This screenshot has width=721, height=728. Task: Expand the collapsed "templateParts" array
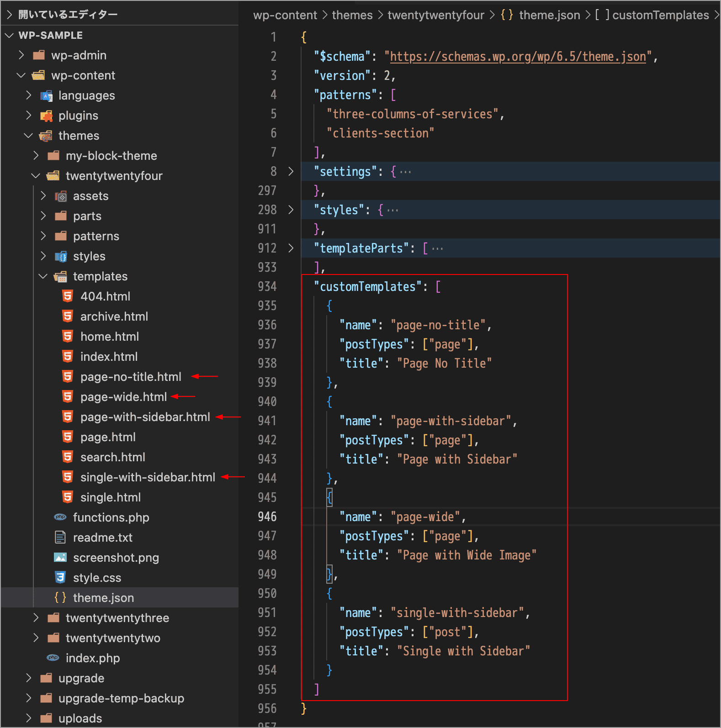[291, 248]
